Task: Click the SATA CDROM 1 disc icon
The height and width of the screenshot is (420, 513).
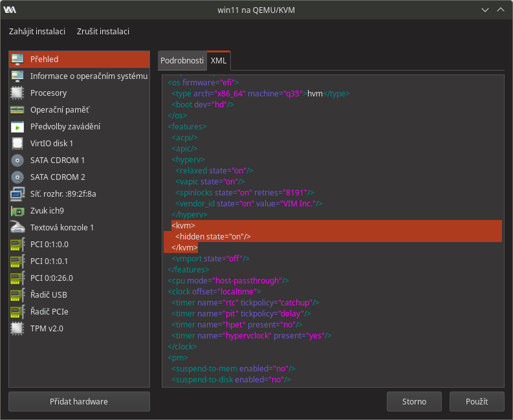Action: 17,160
